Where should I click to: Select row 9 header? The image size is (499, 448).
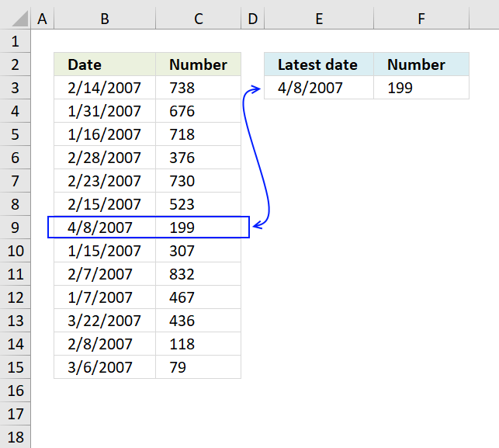[15, 227]
